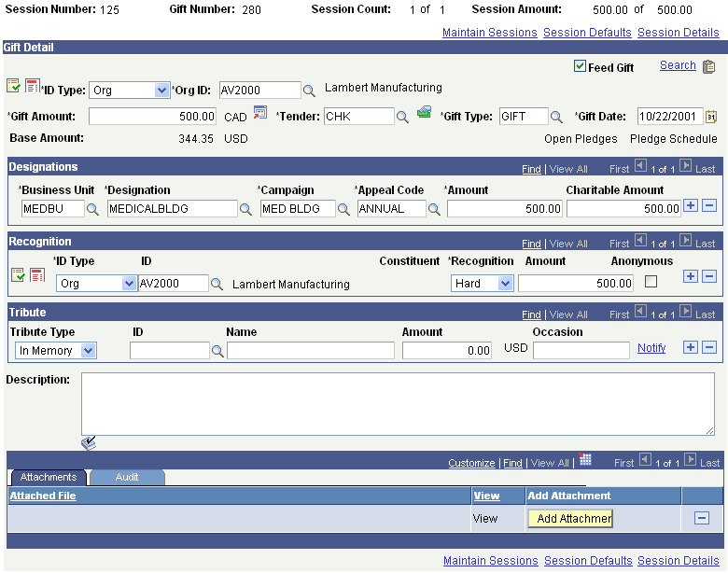Viewport: 728px width, 573px height.
Task: Open Tribute ID lookup magnifier
Action: tap(217, 352)
